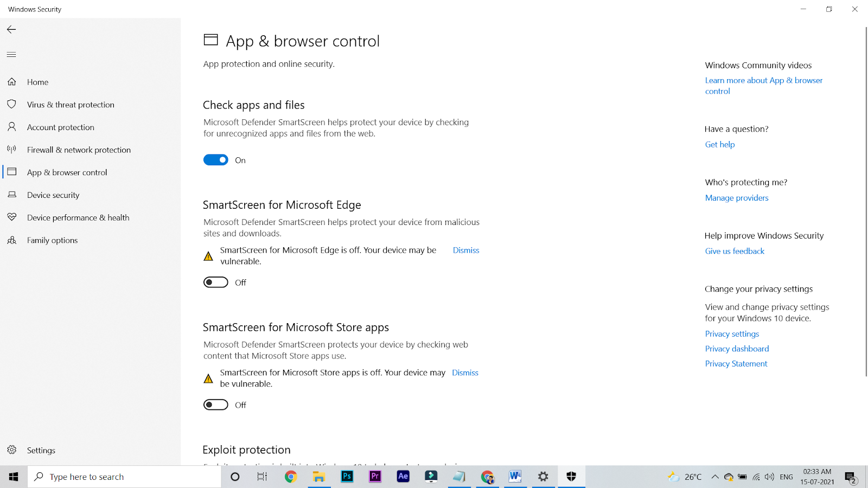Open the Windows Start menu

[x=14, y=477]
